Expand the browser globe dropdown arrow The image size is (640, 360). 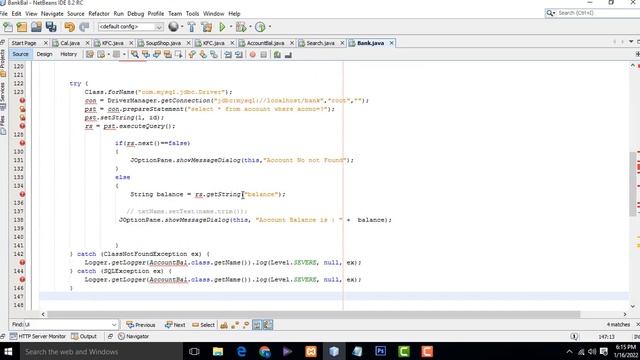coord(182,27)
